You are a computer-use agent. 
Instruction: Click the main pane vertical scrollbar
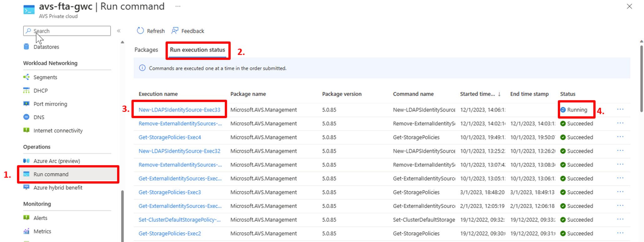[x=641, y=78]
